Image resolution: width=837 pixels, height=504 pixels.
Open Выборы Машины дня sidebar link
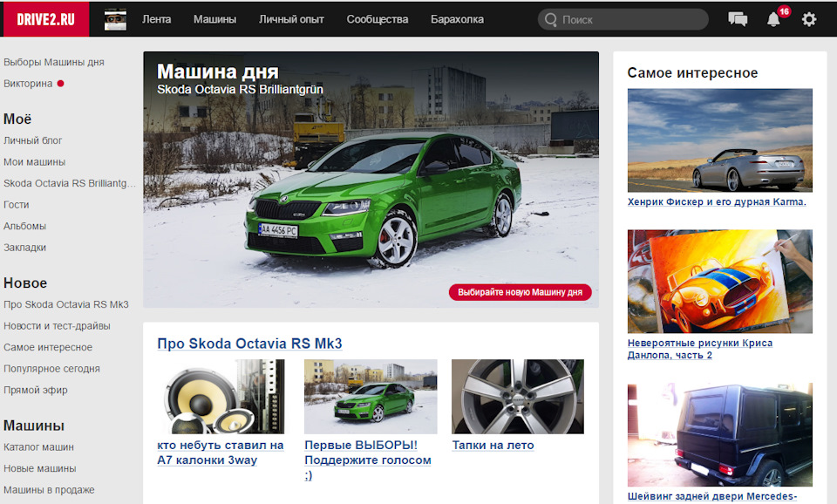pos(54,62)
